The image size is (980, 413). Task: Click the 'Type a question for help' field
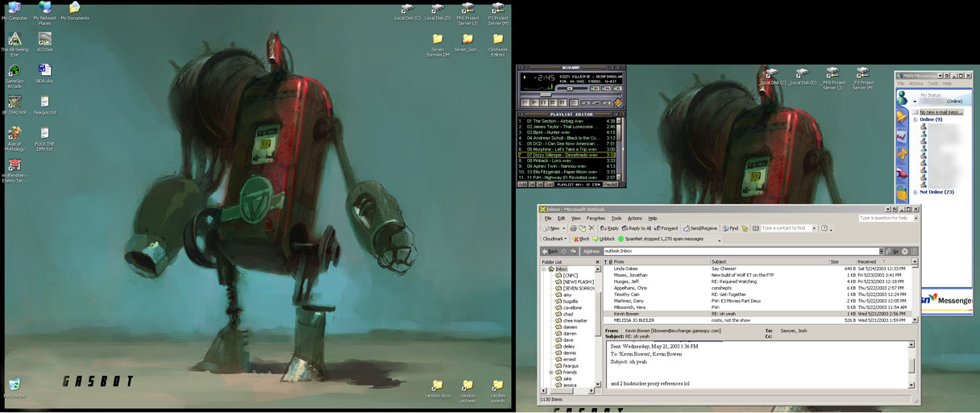[x=887, y=218]
